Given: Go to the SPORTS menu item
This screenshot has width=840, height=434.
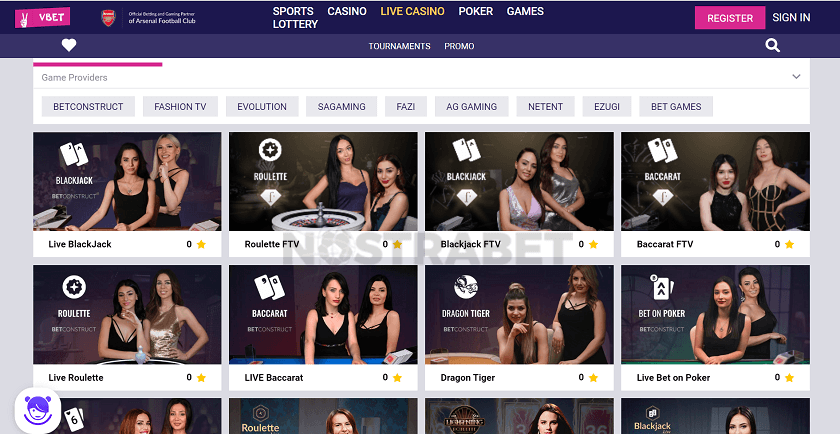Looking at the screenshot, I should (x=293, y=11).
